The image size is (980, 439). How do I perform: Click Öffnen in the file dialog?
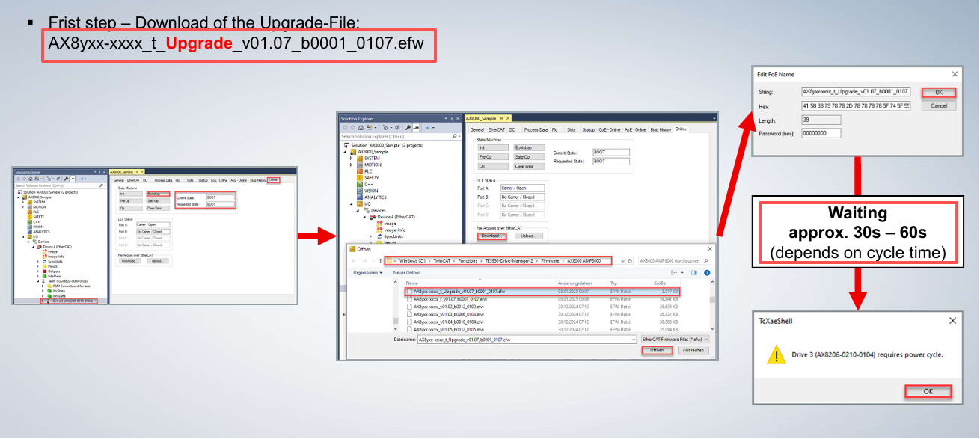point(656,350)
